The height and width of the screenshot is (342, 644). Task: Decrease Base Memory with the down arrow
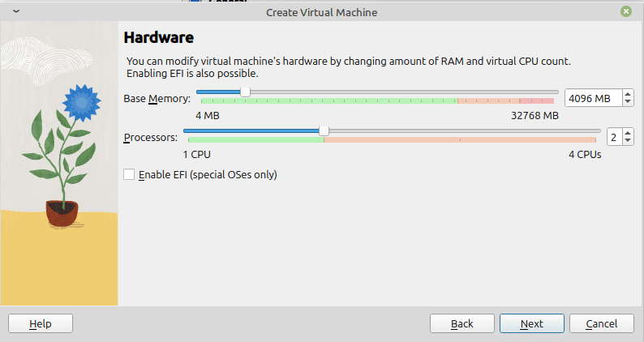[x=628, y=102]
